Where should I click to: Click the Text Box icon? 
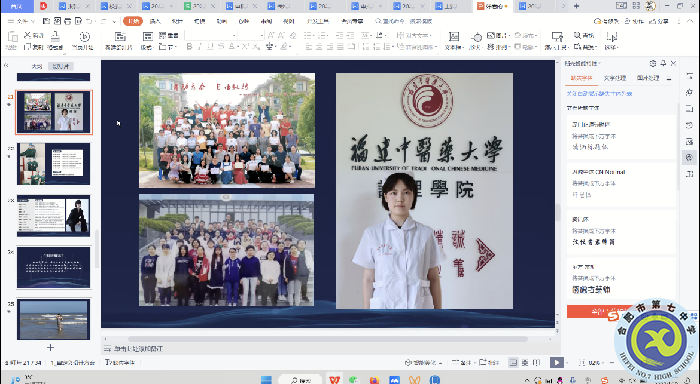(x=454, y=37)
